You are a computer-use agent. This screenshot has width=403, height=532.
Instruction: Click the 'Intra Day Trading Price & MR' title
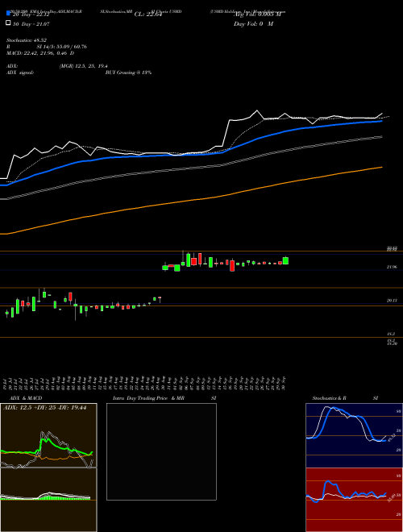(148, 398)
